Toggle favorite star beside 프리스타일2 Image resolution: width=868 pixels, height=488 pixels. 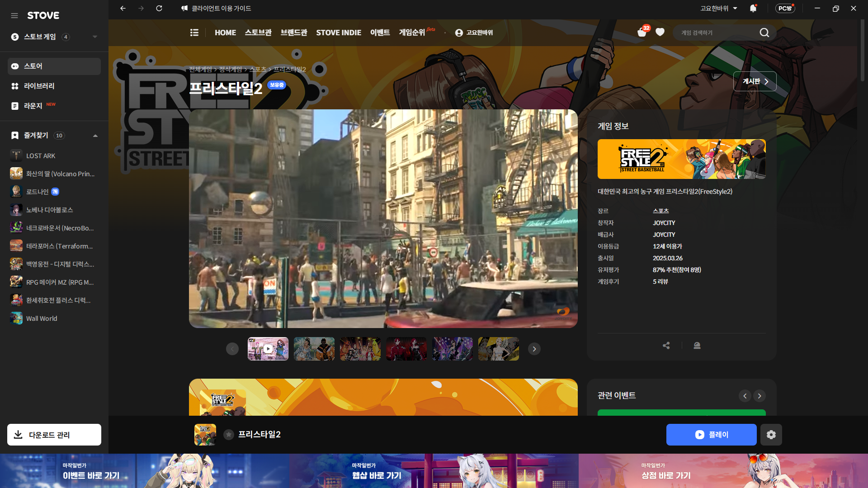pyautogui.click(x=229, y=435)
